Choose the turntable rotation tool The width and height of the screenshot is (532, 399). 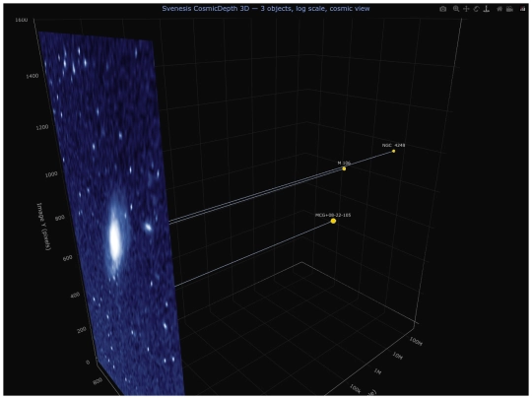pos(487,9)
